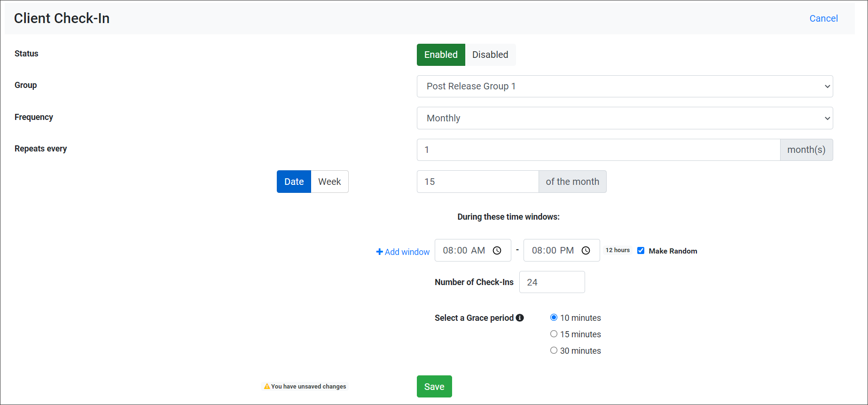Viewport: 868px width, 405px height.
Task: Click the Cancel link
Action: pos(823,18)
